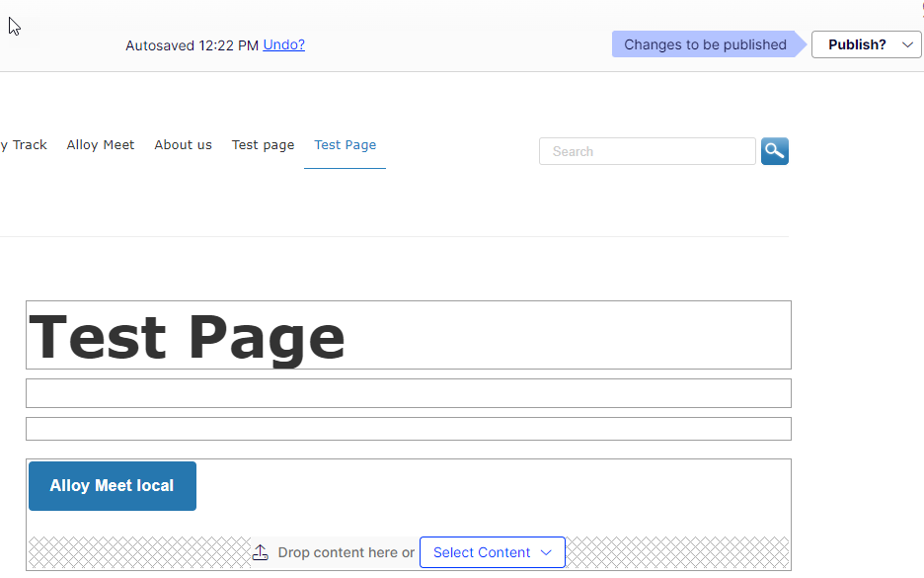Viewport: 924px width, 578px height.
Task: Click the Changes to be published label
Action: (705, 44)
